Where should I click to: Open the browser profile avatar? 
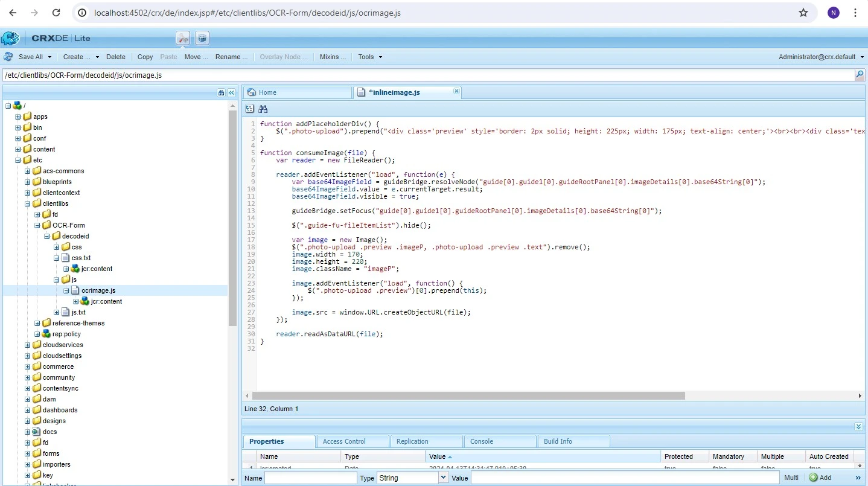(834, 13)
